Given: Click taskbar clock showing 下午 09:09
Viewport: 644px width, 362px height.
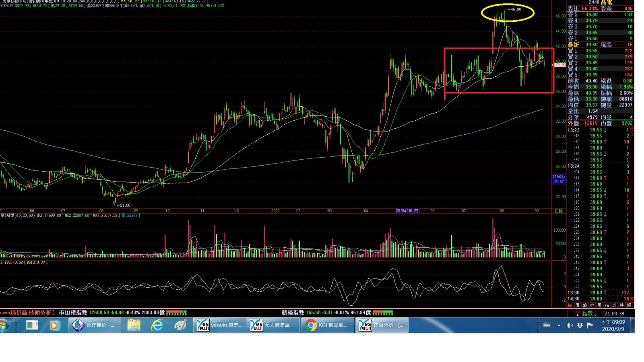Looking at the screenshot, I should click(x=613, y=325).
